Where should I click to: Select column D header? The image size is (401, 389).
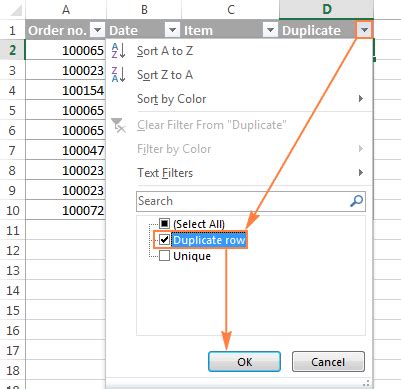(x=327, y=10)
